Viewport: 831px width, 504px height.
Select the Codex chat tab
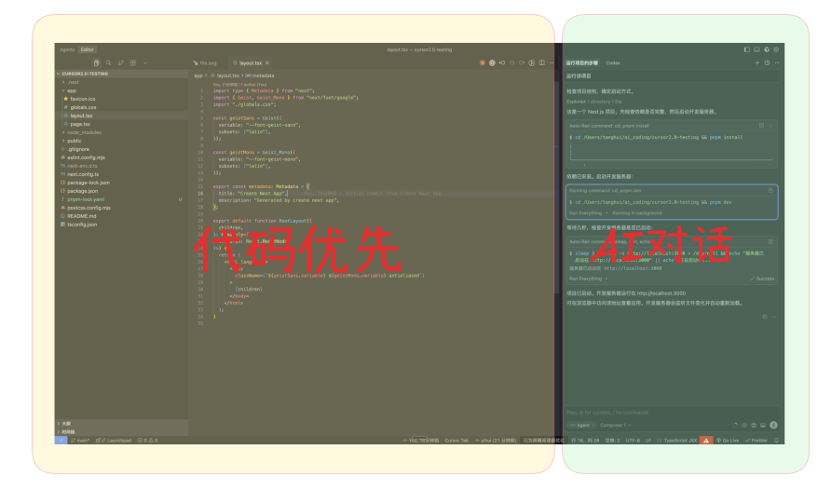click(613, 62)
